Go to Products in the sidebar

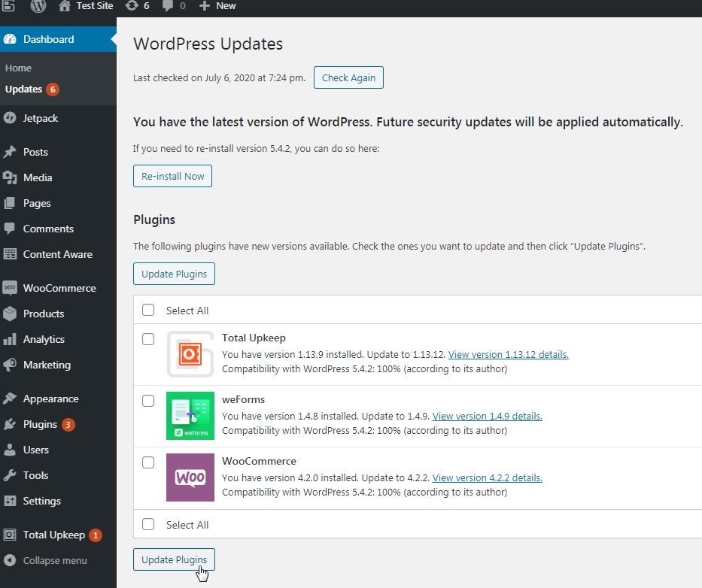pyautogui.click(x=43, y=314)
